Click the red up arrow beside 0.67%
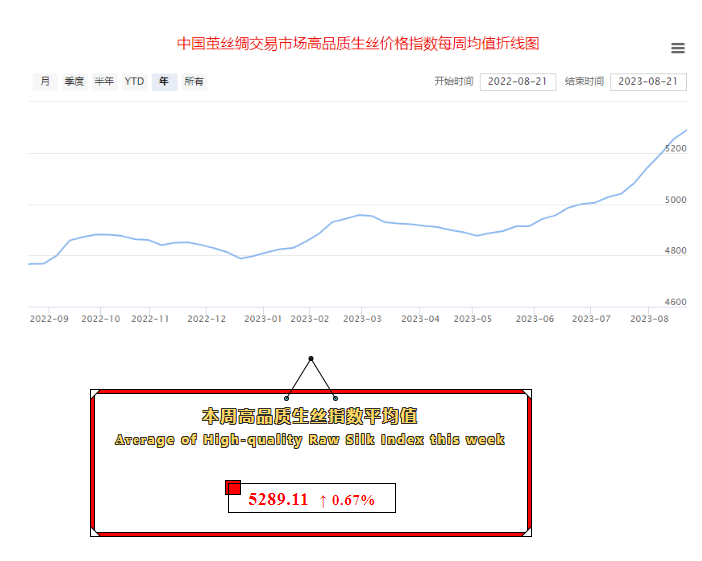702x561 pixels. pyautogui.click(x=323, y=500)
